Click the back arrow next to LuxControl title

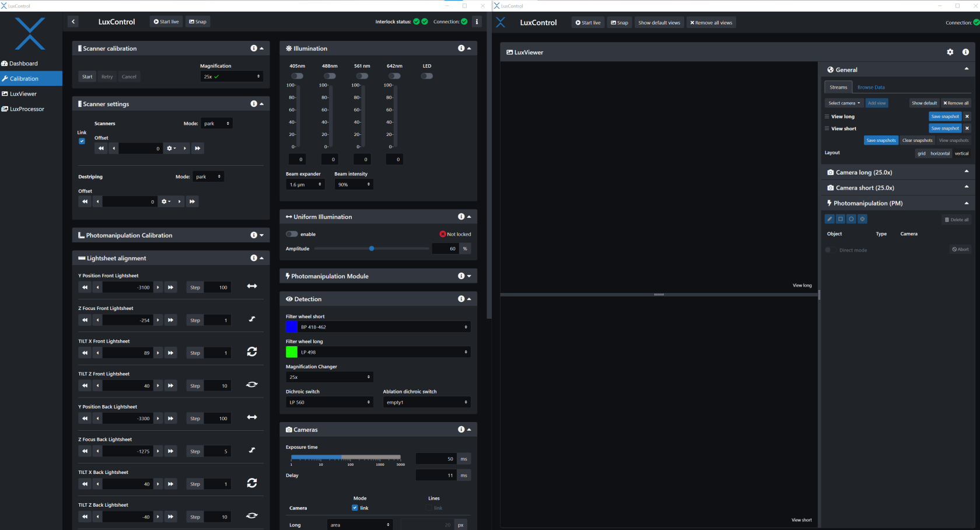pyautogui.click(x=73, y=22)
